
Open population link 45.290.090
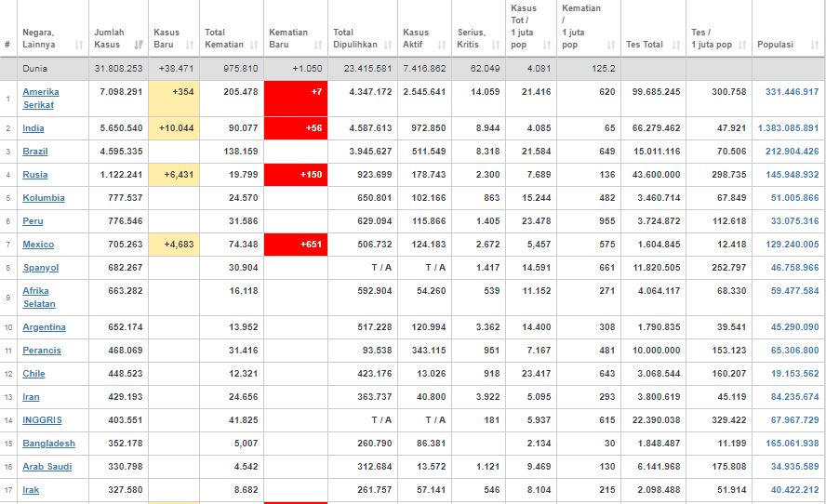click(x=794, y=327)
